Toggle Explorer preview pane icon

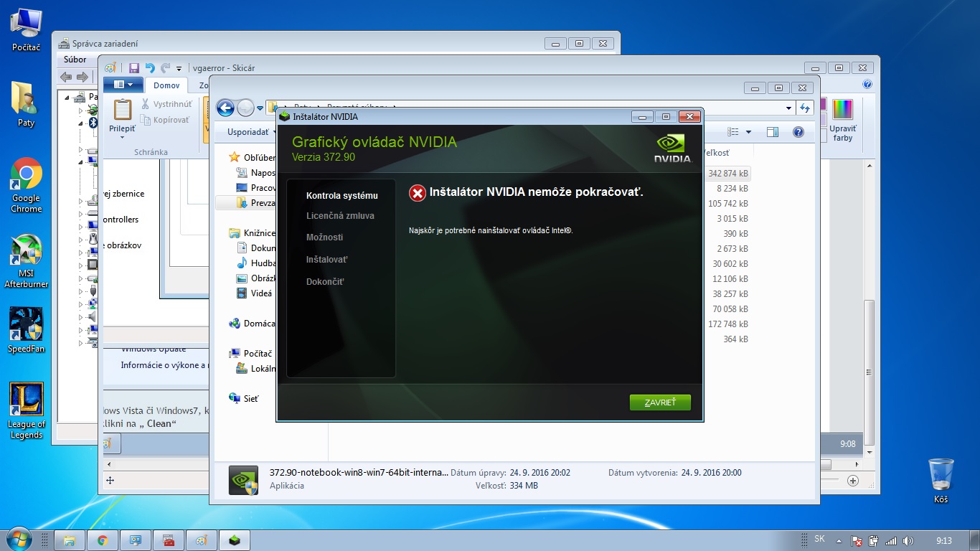773,132
